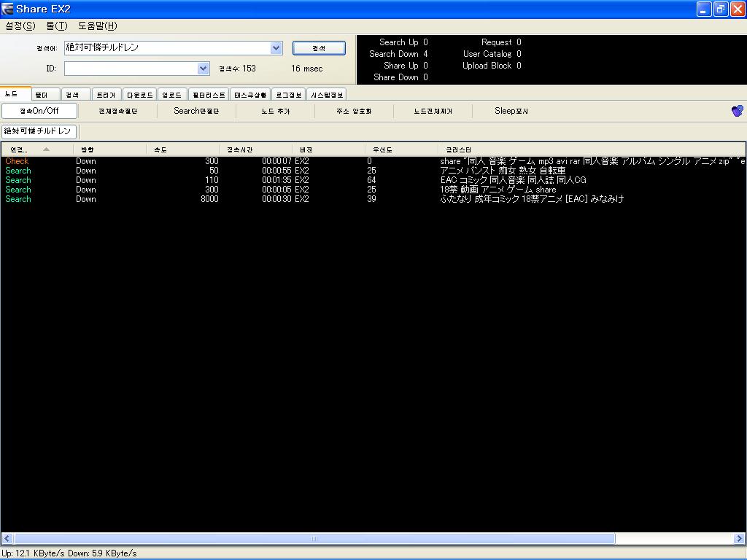Image resolution: width=747 pixels, height=560 pixels.
Task: Sort the list by the 연결 column header
Action: (x=37, y=149)
